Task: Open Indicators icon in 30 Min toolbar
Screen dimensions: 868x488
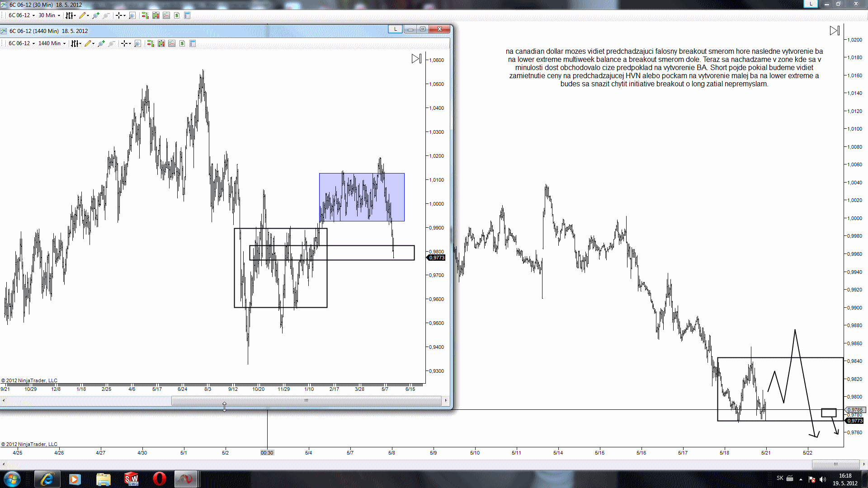Action: click(166, 15)
